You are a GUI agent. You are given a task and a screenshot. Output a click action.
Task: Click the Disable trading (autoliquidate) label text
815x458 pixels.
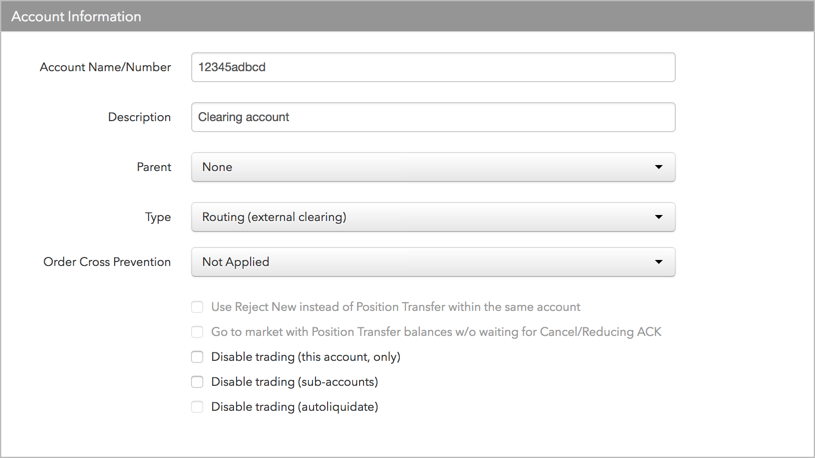pyautogui.click(x=295, y=407)
